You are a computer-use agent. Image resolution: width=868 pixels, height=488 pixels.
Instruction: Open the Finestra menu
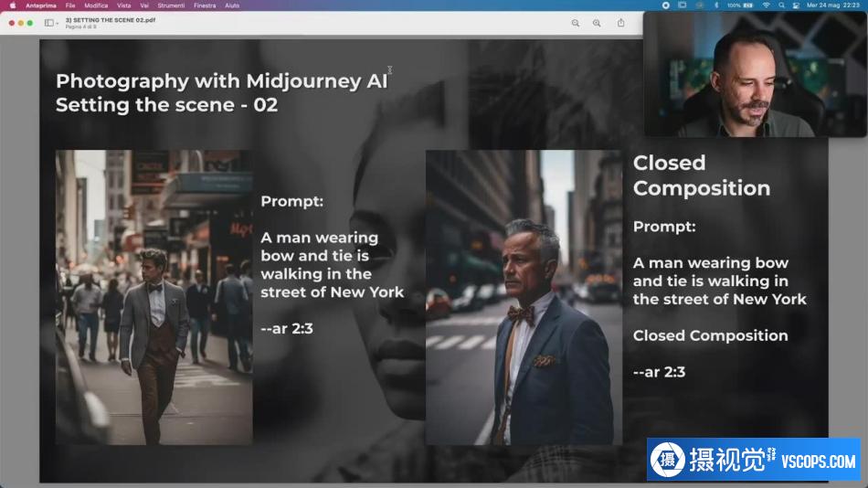(205, 5)
